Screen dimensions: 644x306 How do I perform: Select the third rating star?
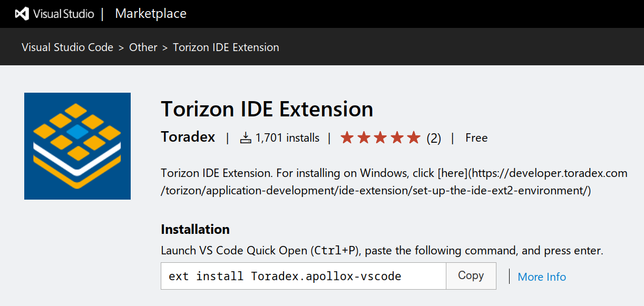click(x=380, y=138)
